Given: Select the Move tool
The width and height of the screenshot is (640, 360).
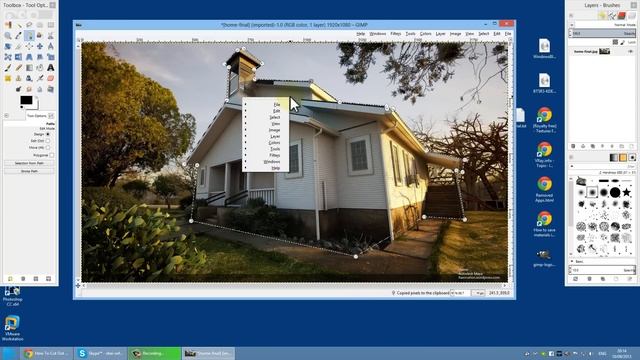Looking at the screenshot, I should [40, 46].
